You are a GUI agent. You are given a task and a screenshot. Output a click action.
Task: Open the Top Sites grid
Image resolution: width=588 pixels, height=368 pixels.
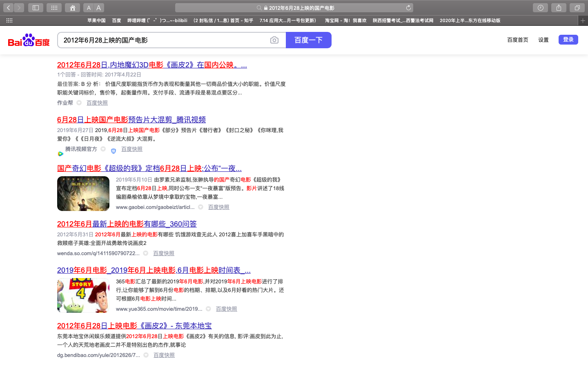pyautogui.click(x=54, y=8)
